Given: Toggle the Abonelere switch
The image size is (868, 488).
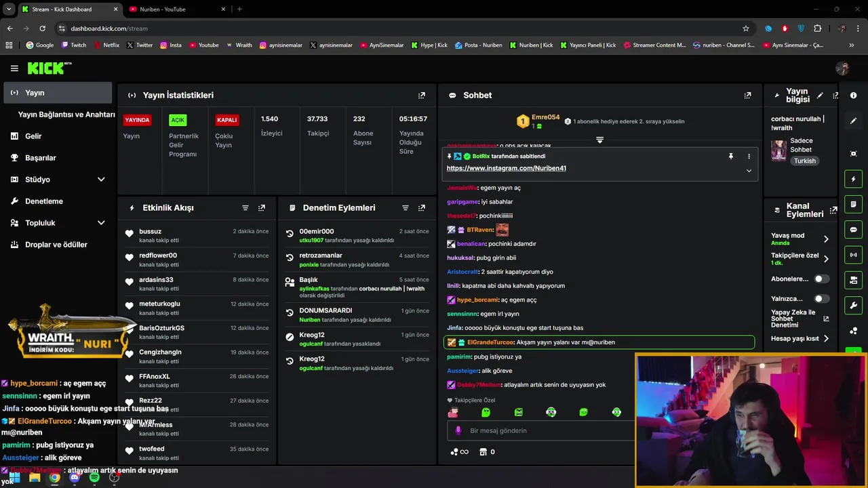Looking at the screenshot, I should [821, 279].
